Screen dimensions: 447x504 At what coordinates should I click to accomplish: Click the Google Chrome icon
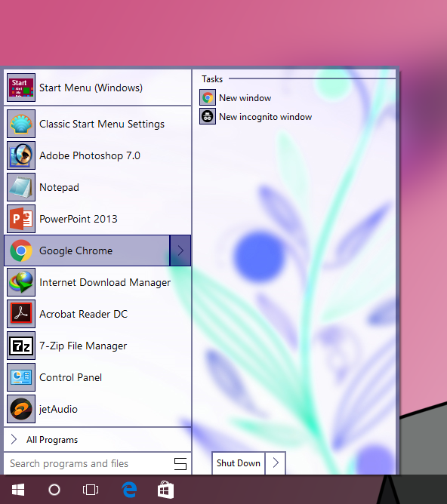click(21, 250)
